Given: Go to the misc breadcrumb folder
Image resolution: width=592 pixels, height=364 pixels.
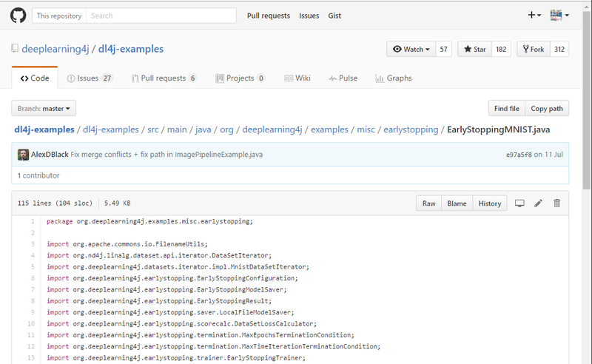Looking at the screenshot, I should click(x=366, y=129).
